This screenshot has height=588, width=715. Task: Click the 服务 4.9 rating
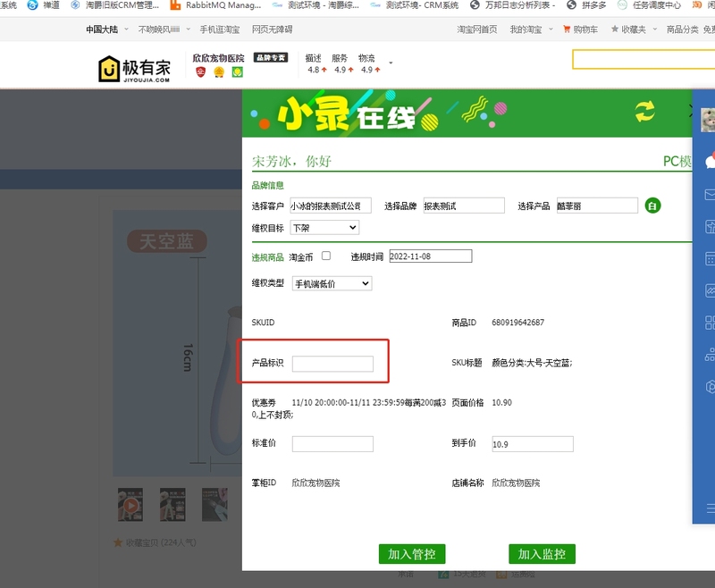pyautogui.click(x=343, y=63)
